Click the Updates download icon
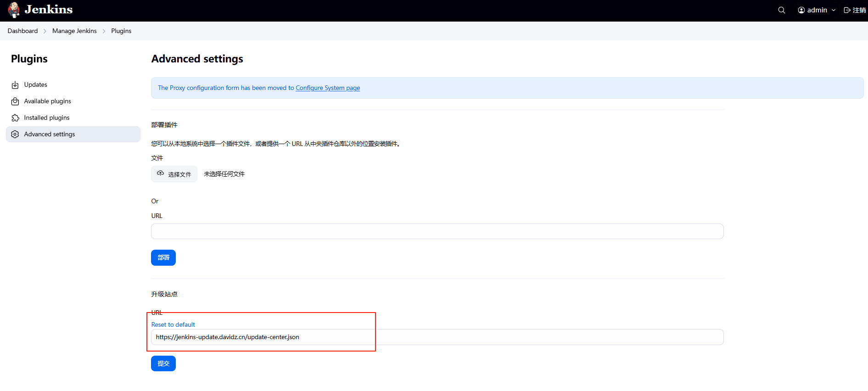 click(x=15, y=85)
